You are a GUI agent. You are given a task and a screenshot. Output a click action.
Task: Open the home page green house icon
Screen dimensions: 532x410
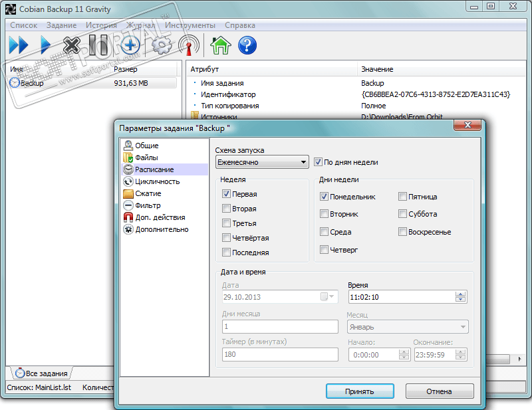tap(221, 45)
